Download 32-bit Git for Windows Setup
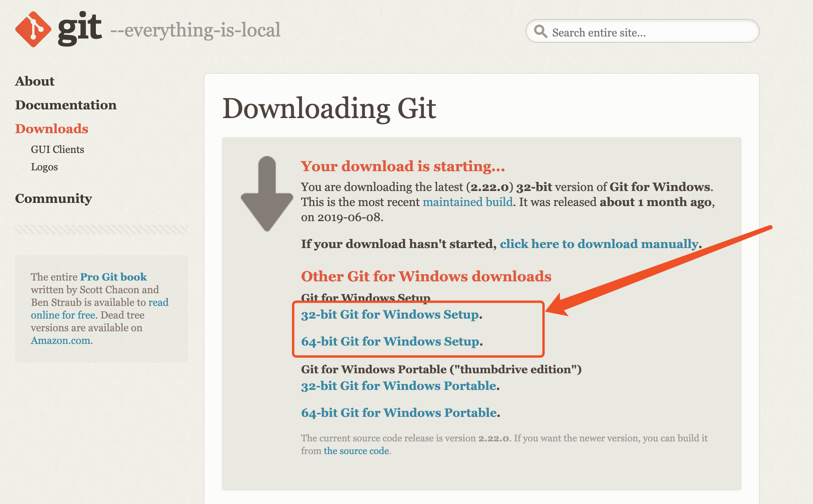Image resolution: width=813 pixels, height=504 pixels. 390,315
